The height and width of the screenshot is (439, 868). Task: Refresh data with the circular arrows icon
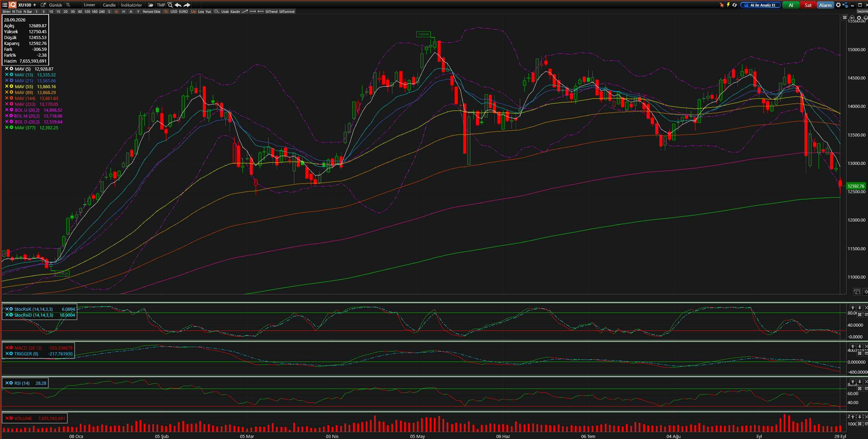click(734, 5)
